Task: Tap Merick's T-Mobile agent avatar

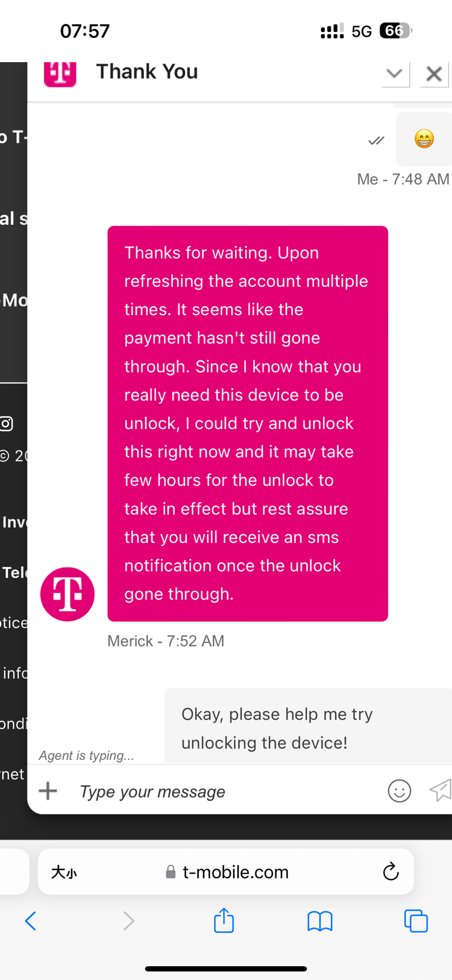Action: [67, 594]
